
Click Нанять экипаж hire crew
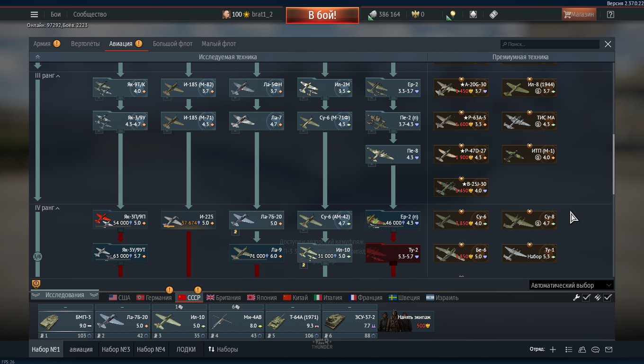(406, 321)
